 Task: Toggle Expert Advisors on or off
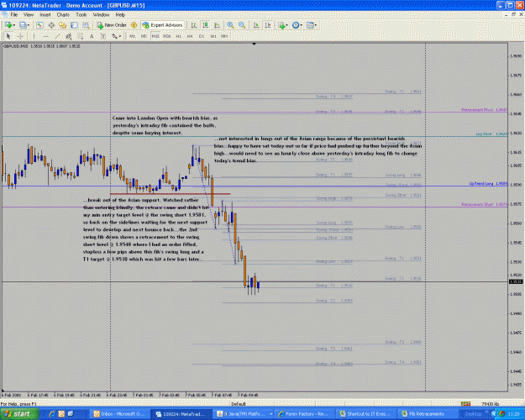[x=163, y=25]
